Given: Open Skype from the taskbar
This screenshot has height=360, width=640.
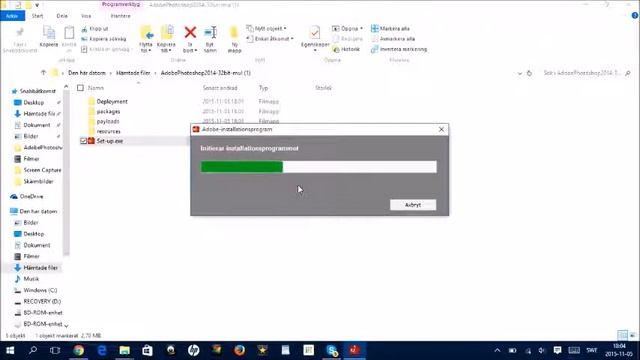Looking at the screenshot, I should pyautogui.click(x=332, y=350).
